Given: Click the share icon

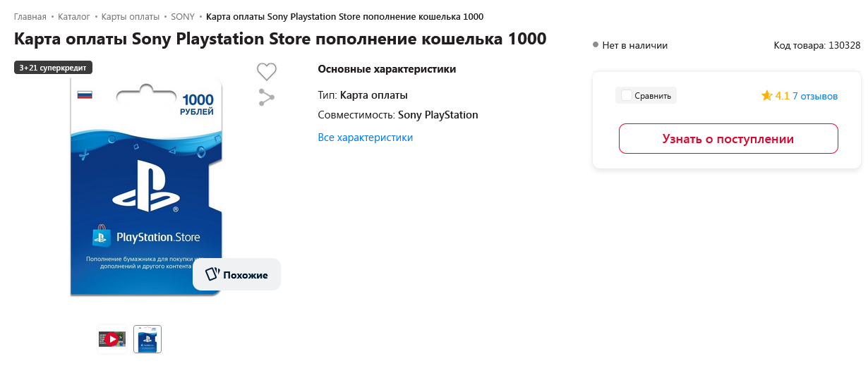Looking at the screenshot, I should coord(266,97).
